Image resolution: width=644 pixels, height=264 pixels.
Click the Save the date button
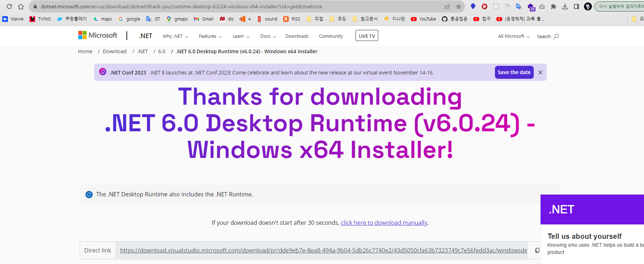click(x=514, y=72)
